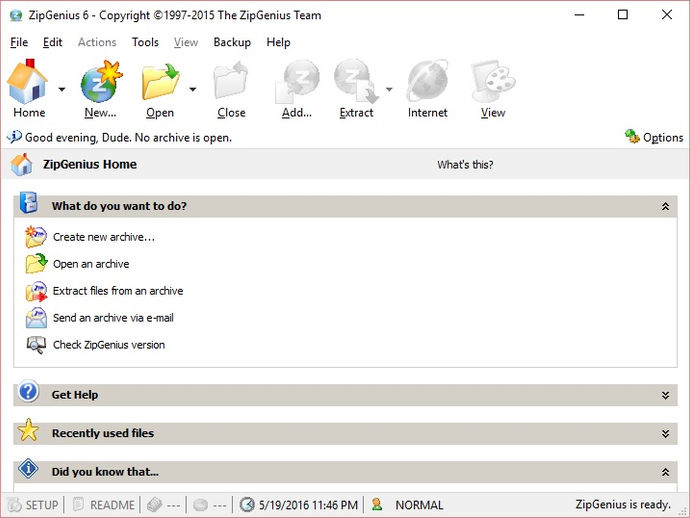Click the Open folder toolbar icon

coord(160,82)
